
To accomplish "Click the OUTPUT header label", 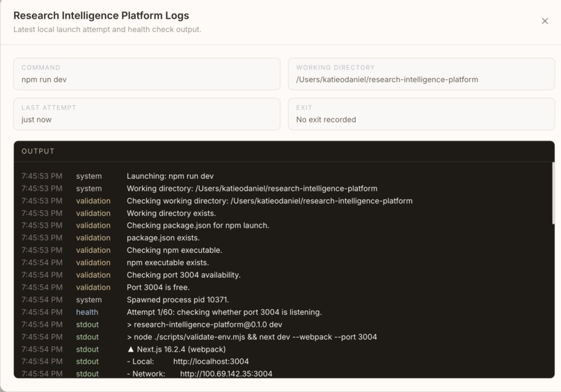I will click(38, 151).
